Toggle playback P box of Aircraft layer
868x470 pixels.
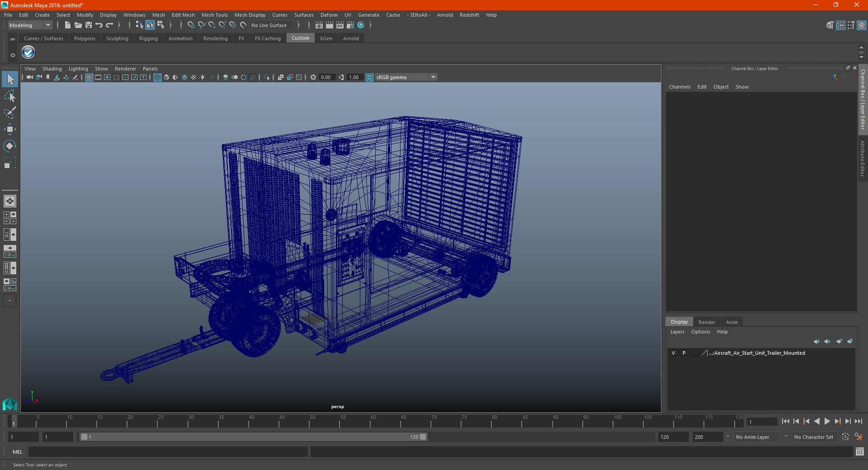tap(684, 353)
